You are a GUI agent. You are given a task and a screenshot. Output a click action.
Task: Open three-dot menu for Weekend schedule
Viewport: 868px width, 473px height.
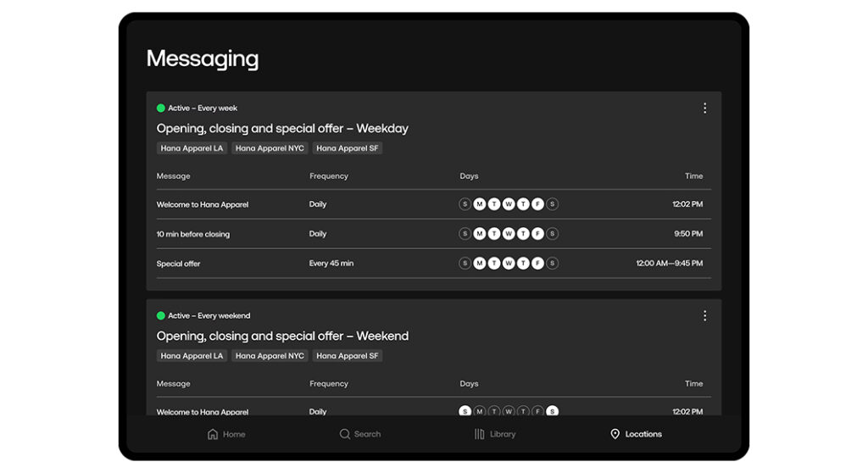704,316
